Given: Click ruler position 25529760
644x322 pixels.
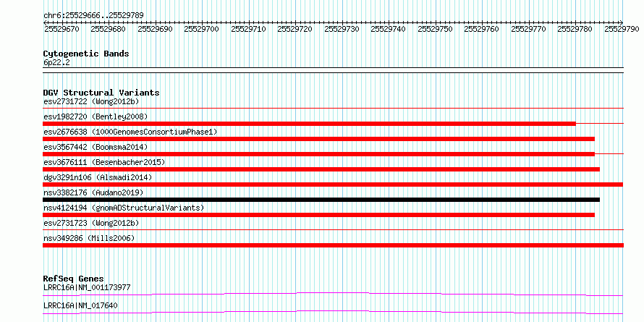Looking at the screenshot, I should coord(481,29).
